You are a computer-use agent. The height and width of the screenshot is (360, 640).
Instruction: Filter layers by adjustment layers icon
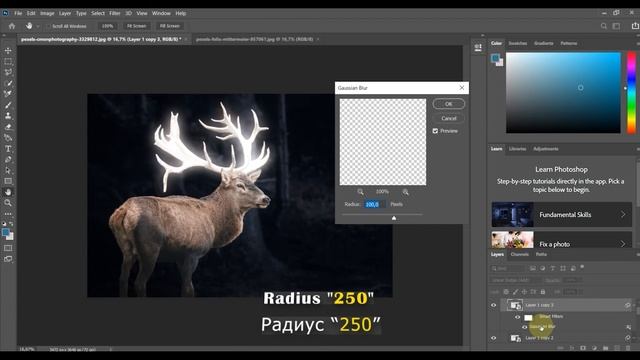[542, 268]
